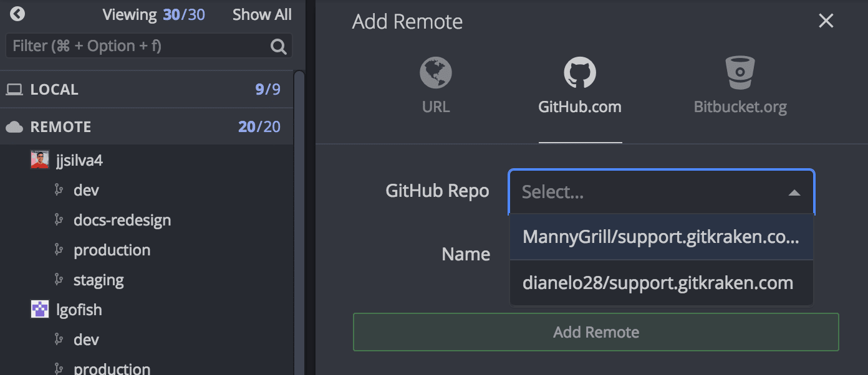
Task: Choose MannyGrill/support.gitkraken.com repo option
Action: click(661, 237)
